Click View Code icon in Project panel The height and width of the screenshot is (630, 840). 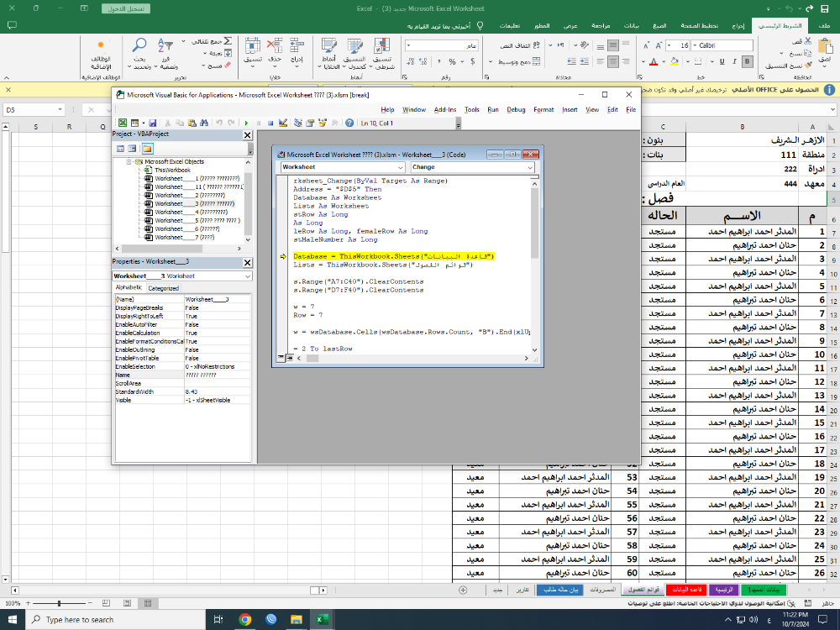pyautogui.click(x=120, y=149)
